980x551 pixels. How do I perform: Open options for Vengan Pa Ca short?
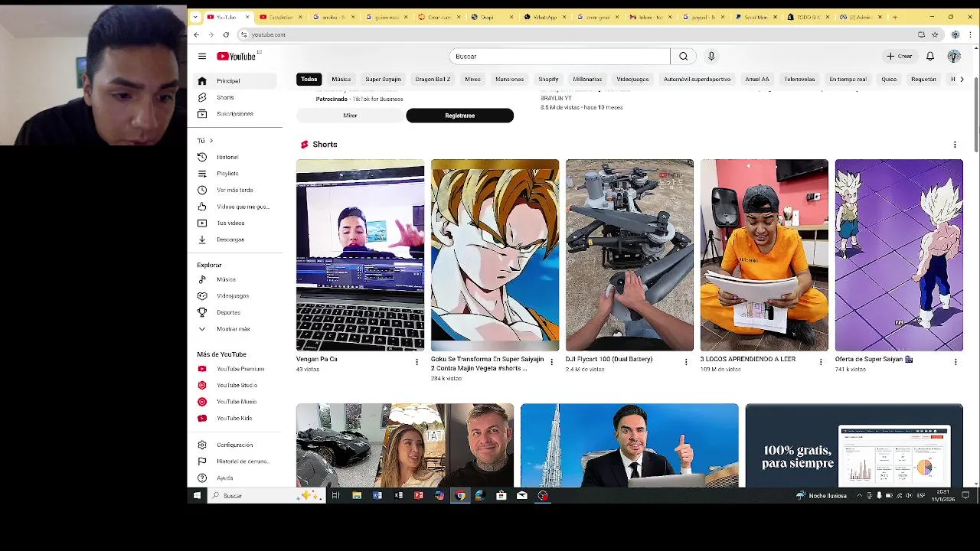click(416, 362)
